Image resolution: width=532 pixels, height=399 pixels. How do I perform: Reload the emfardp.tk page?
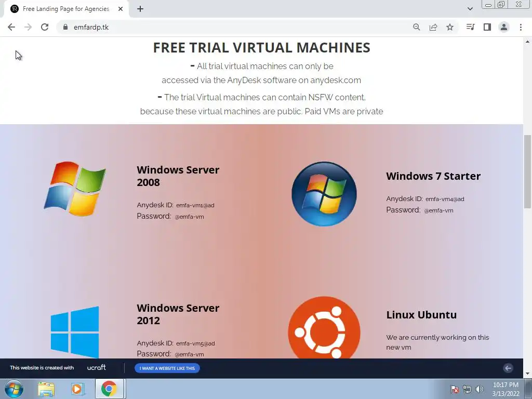tap(45, 27)
